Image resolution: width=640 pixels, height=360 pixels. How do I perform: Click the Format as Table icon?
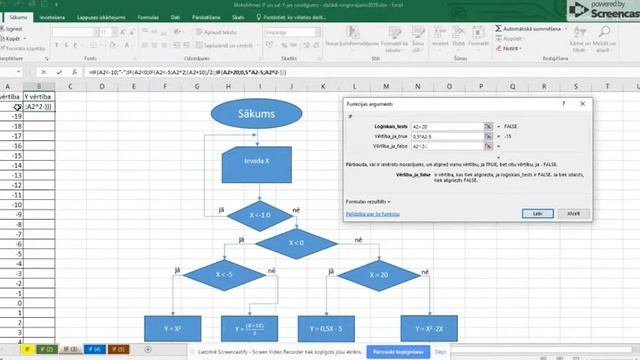(395, 32)
